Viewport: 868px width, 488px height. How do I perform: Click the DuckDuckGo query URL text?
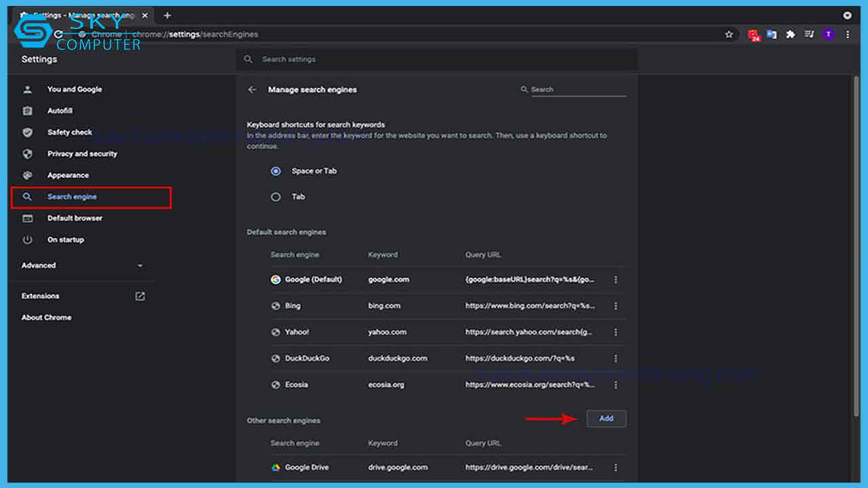click(520, 359)
